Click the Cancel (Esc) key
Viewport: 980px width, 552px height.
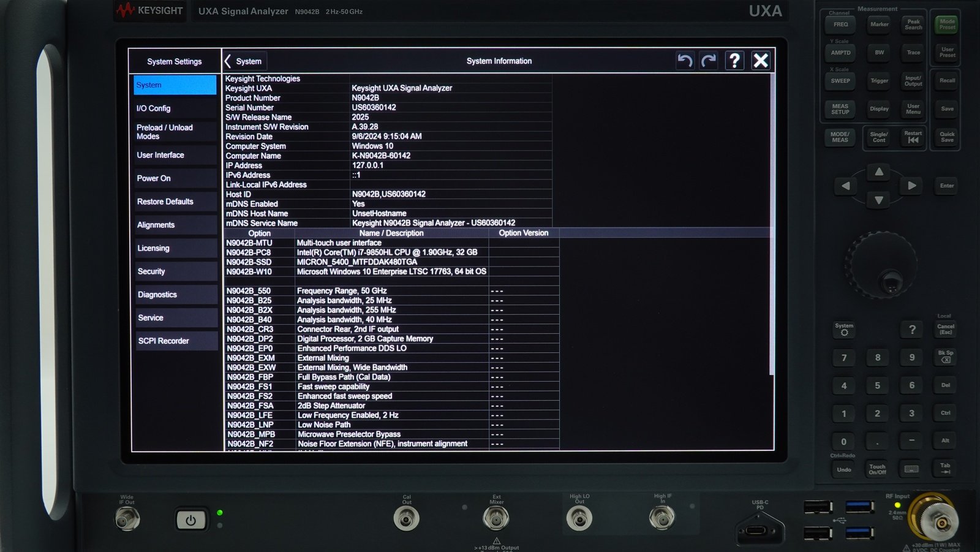[946, 330]
